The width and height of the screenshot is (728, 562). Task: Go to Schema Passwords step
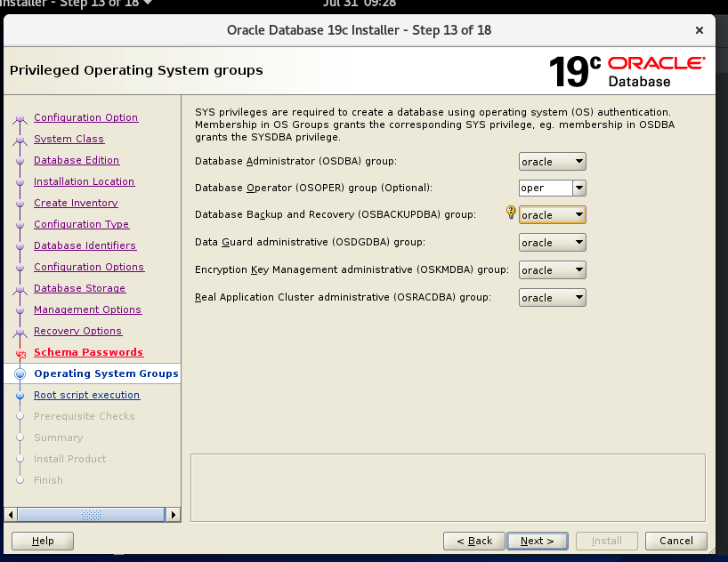[x=88, y=352]
